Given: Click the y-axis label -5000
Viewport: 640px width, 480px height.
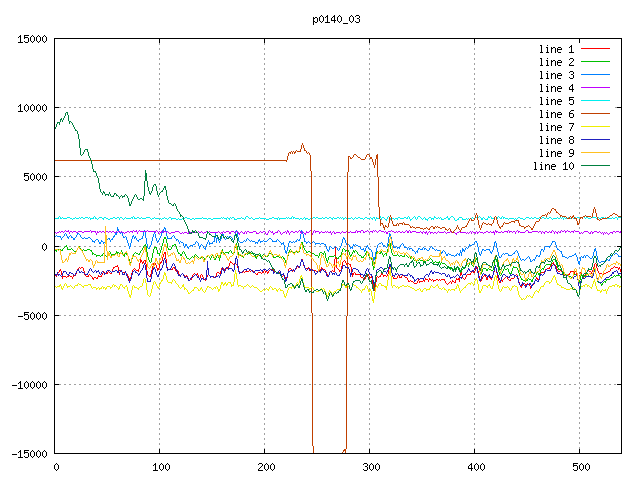Looking at the screenshot, I should click(32, 316).
